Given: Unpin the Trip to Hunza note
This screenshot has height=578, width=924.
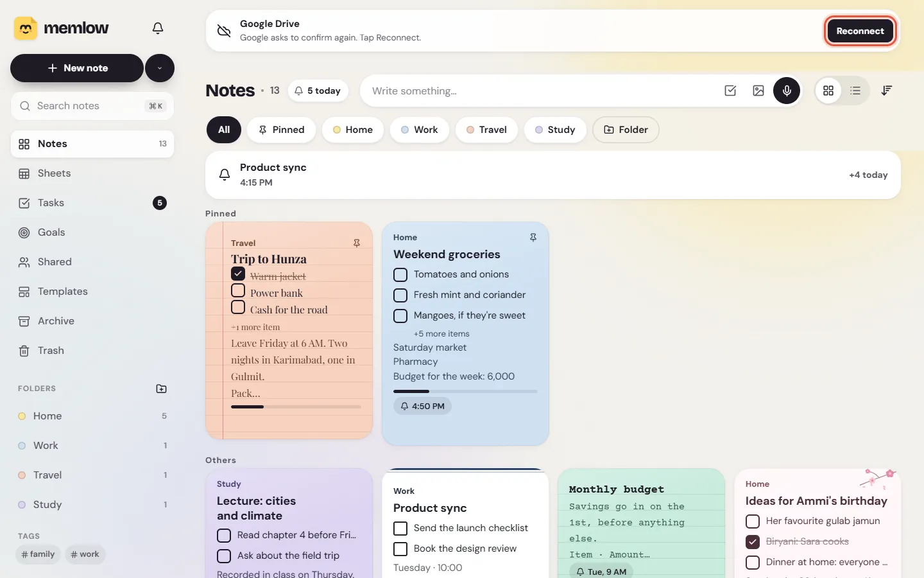Looking at the screenshot, I should pyautogui.click(x=357, y=243).
